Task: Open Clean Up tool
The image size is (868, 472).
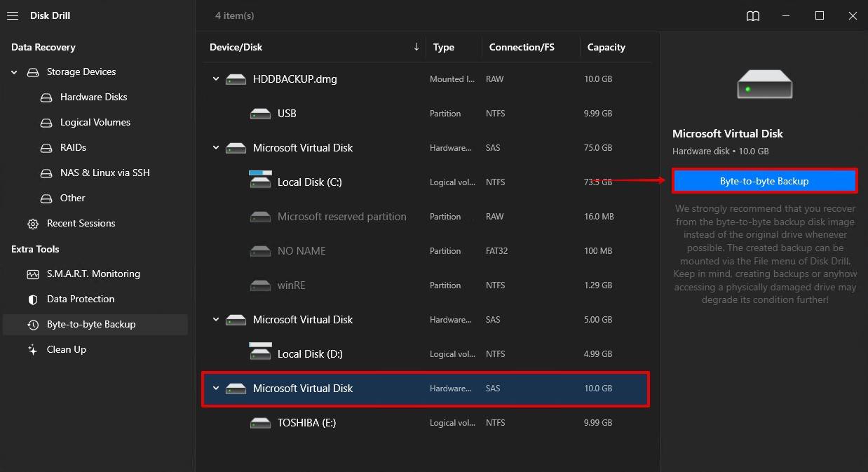Action: pyautogui.click(x=67, y=350)
